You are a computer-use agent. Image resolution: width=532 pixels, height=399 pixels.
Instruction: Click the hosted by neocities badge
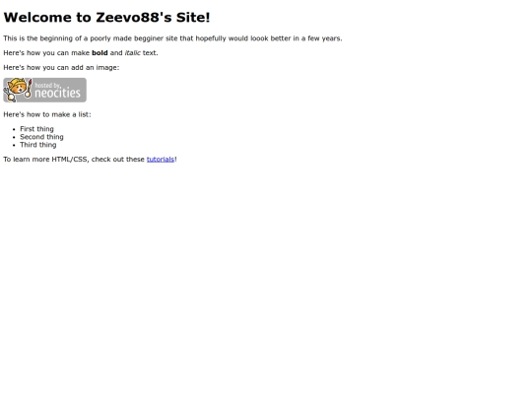pos(44,91)
